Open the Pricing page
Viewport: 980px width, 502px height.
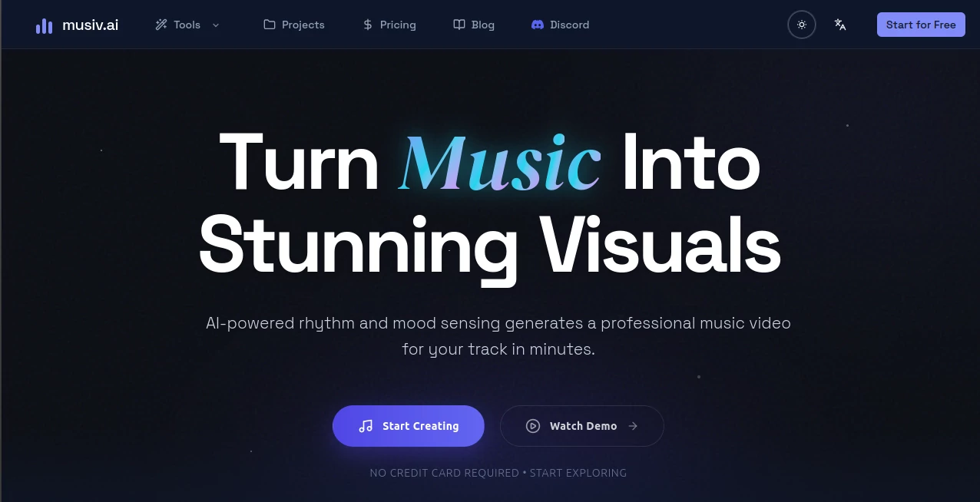pos(398,25)
